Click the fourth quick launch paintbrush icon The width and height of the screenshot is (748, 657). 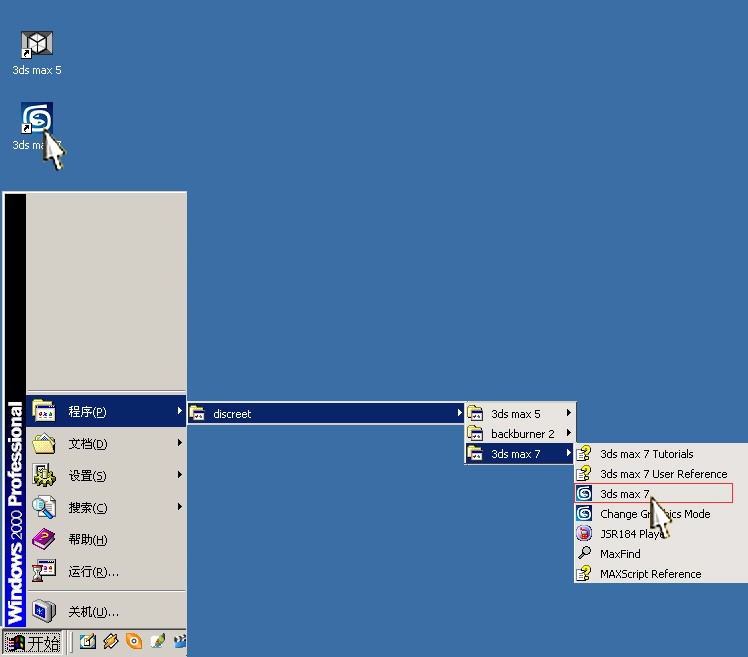tap(157, 641)
